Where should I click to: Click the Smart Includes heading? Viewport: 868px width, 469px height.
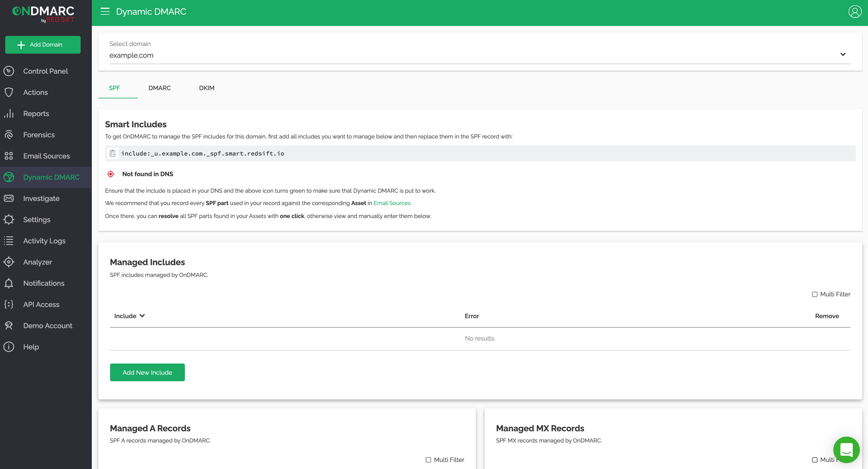click(136, 124)
